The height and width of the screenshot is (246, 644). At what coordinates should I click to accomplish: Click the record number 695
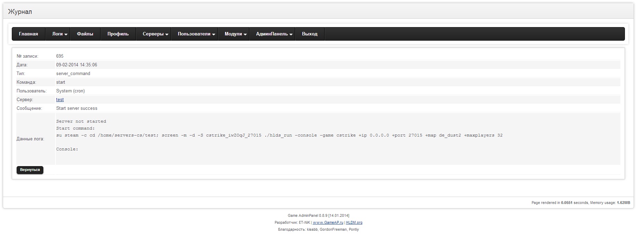point(60,56)
